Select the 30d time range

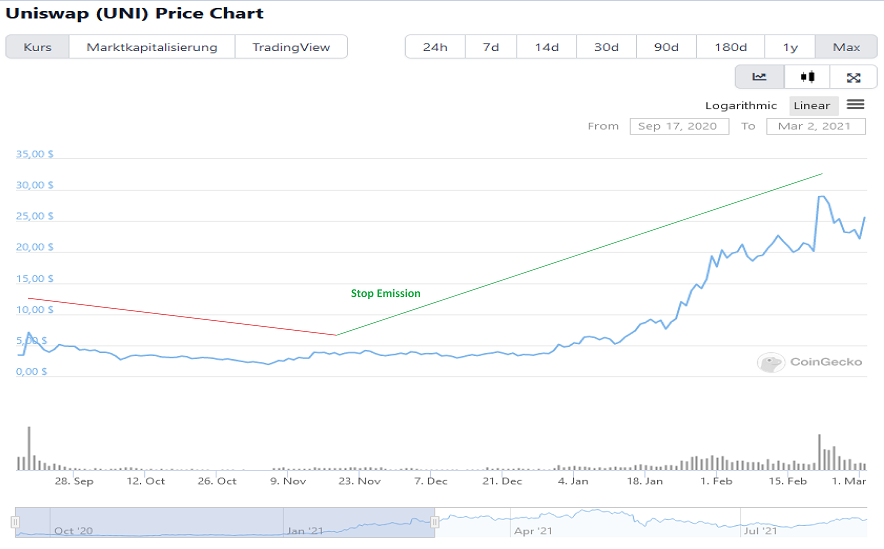(x=606, y=47)
